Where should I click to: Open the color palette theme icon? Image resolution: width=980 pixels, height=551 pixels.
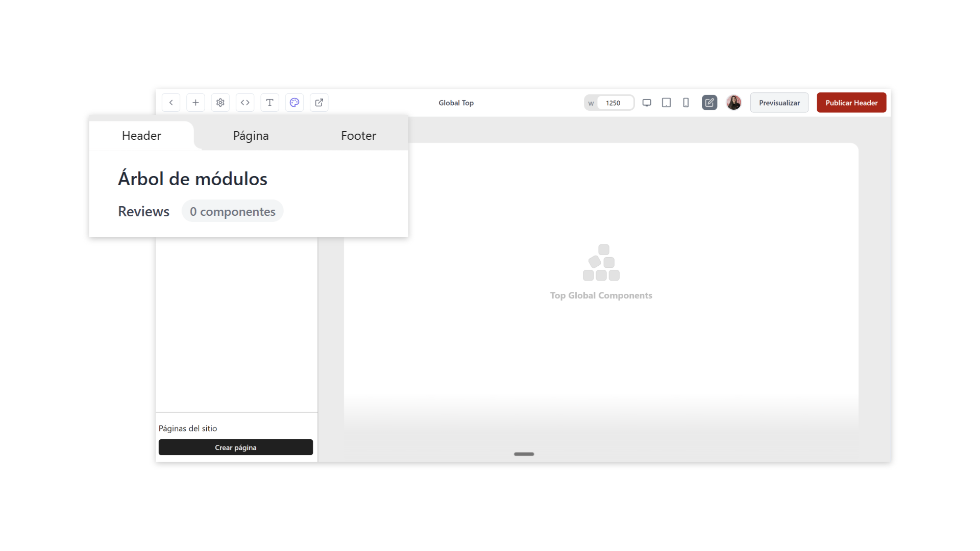[295, 103]
